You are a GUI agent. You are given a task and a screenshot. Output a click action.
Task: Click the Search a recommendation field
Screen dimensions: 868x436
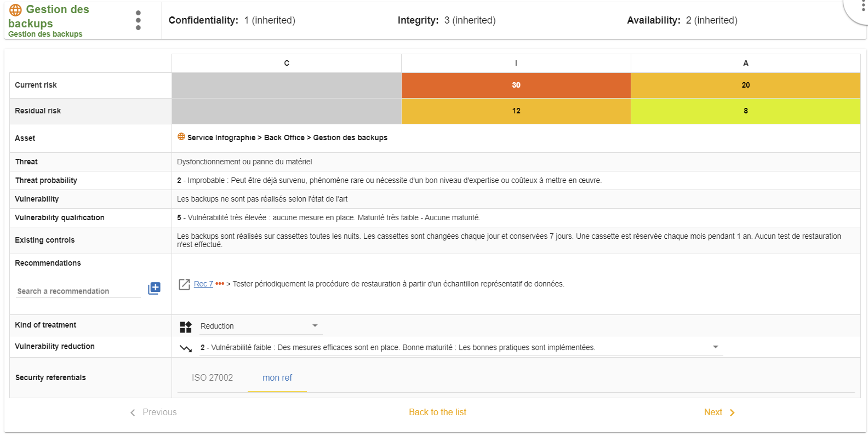[79, 291]
